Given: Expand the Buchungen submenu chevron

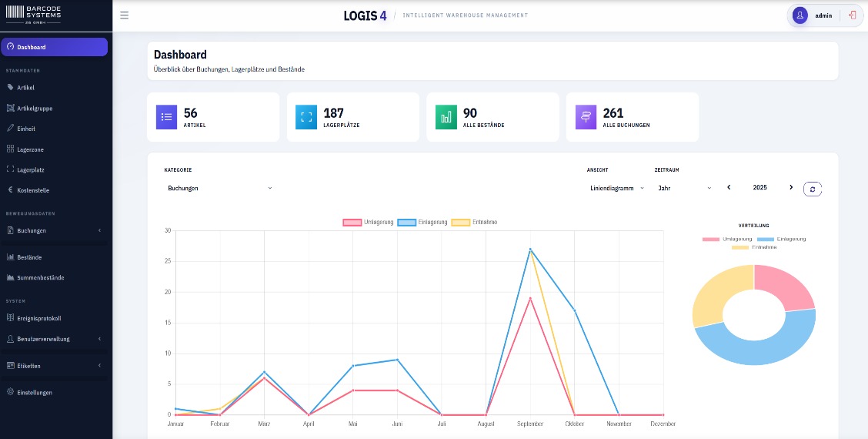Looking at the screenshot, I should [x=99, y=230].
